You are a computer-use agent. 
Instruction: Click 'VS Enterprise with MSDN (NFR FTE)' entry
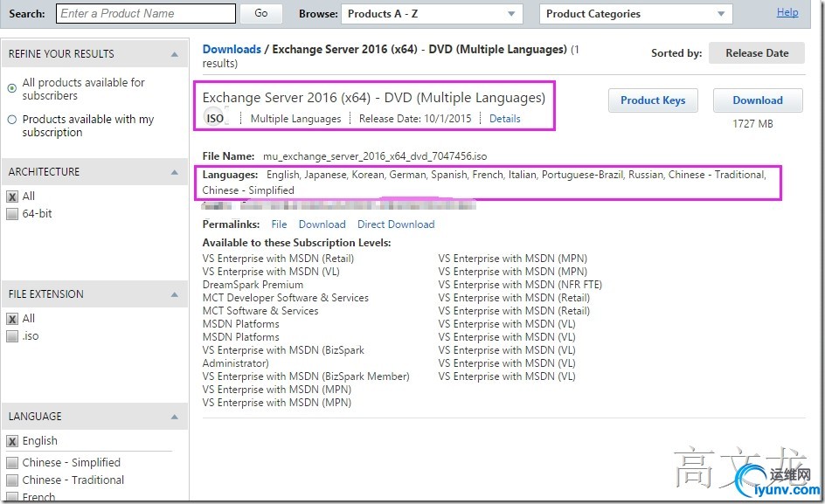pyautogui.click(x=520, y=285)
